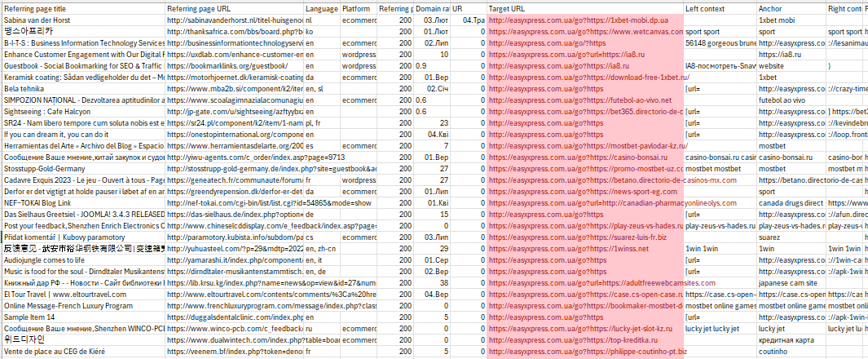Screen dimensions: 868x359
Task: Select the 'Referring page URL' header cell
Action: pyautogui.click(x=235, y=10)
